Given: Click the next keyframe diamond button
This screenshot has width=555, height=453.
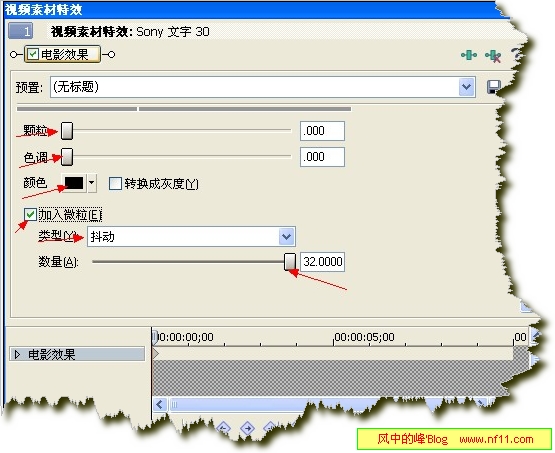Looking at the screenshot, I should pos(247,429).
